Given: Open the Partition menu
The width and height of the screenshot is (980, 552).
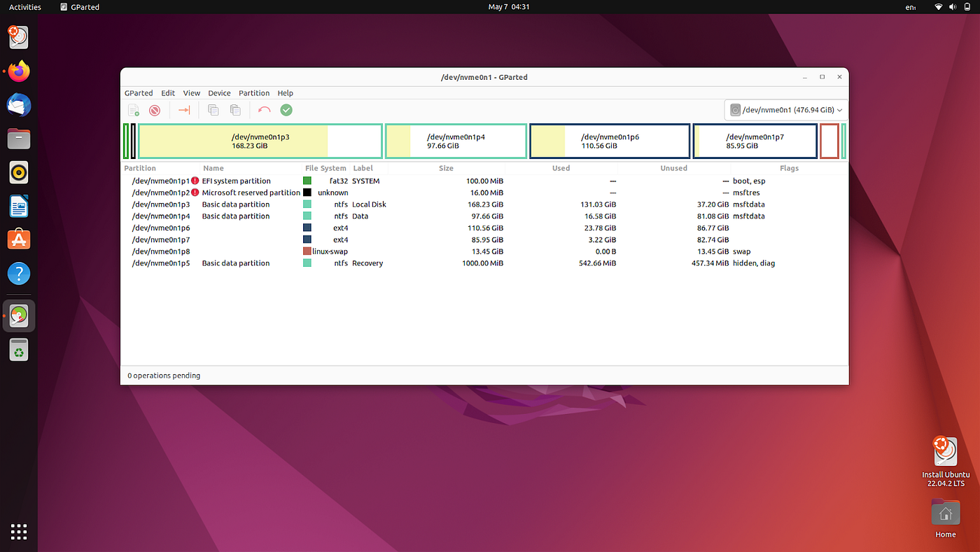Looking at the screenshot, I should click(x=253, y=92).
